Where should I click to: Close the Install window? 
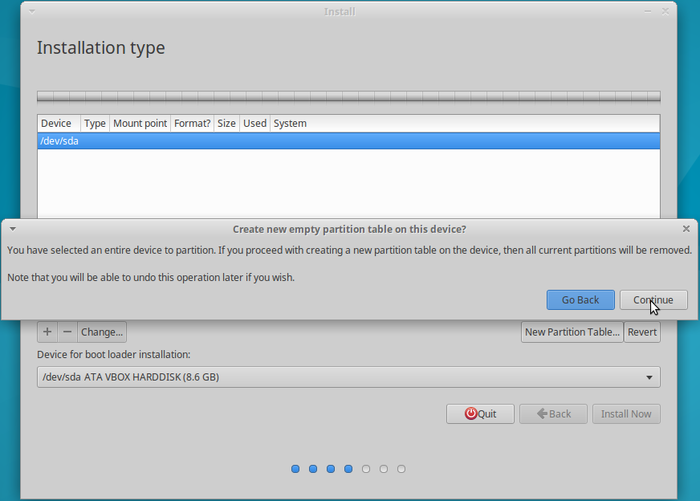click(x=665, y=12)
